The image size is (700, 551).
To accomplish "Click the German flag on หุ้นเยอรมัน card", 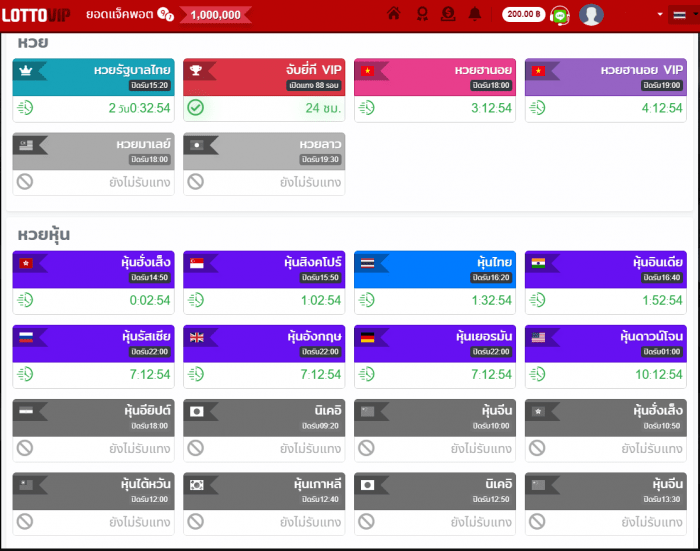I will pyautogui.click(x=367, y=337).
